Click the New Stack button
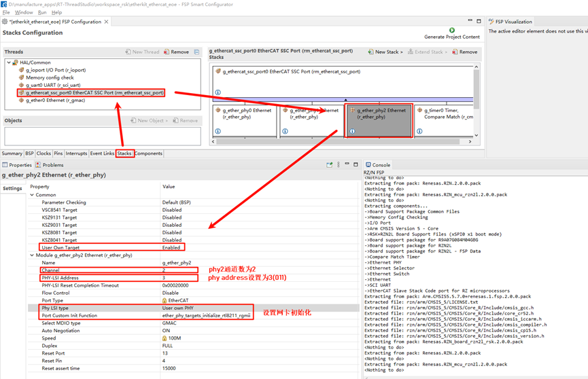This screenshot has width=588, height=379. point(385,52)
